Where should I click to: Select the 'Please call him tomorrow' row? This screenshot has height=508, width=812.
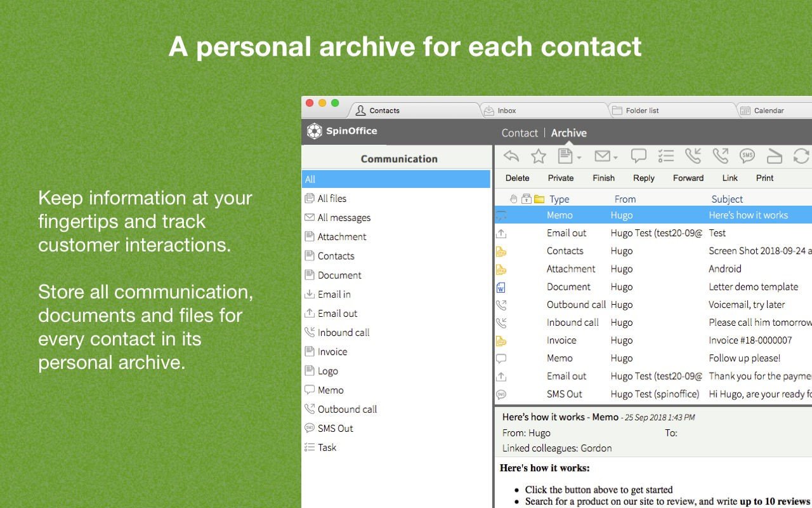[x=653, y=322]
